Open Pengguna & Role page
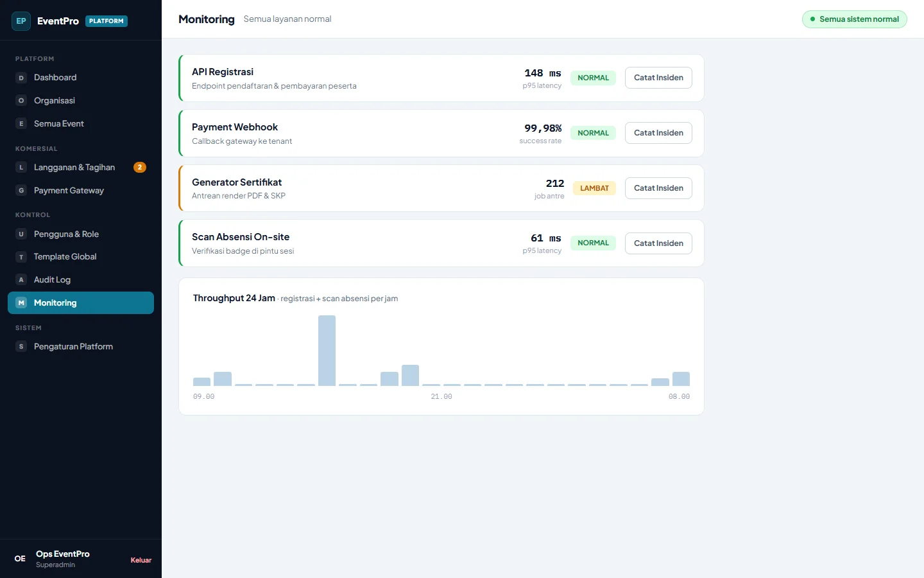The height and width of the screenshot is (578, 924). (x=81, y=234)
